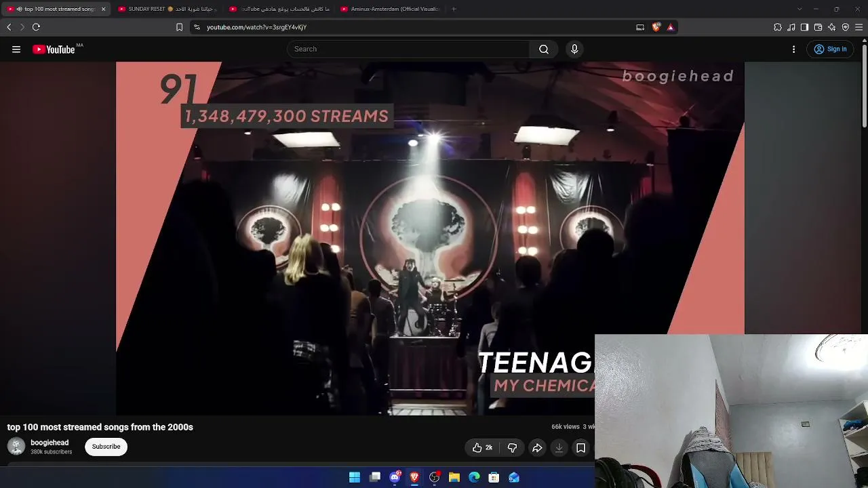Open Brave Shields lion icon
This screenshot has height=488, width=868.
(656, 27)
